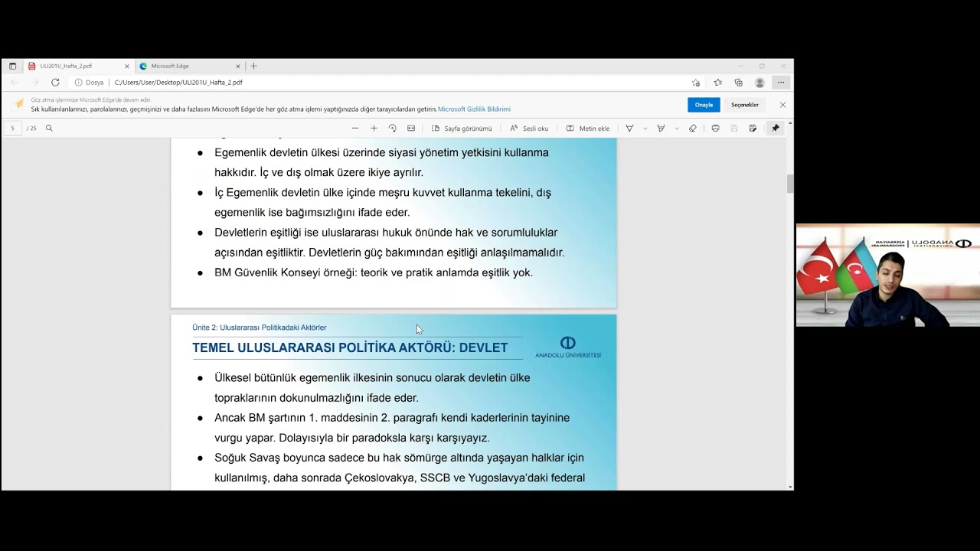Open the user profile icon
This screenshot has width=980, height=551.
point(759,83)
